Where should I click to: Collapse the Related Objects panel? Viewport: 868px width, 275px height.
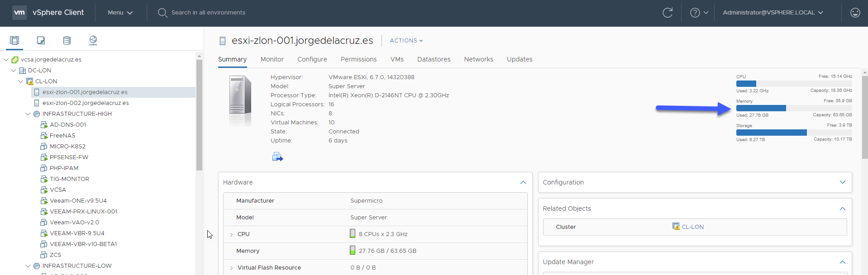point(843,209)
